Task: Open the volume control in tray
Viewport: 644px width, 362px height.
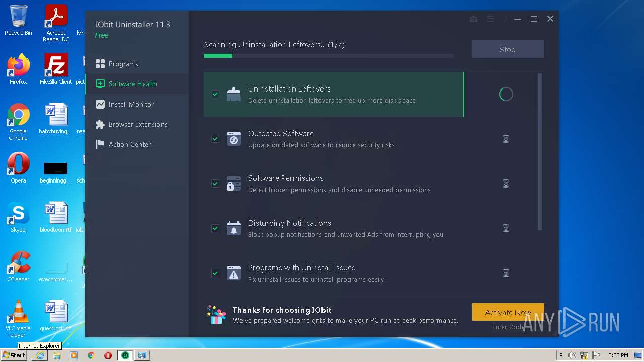Action: point(572,355)
